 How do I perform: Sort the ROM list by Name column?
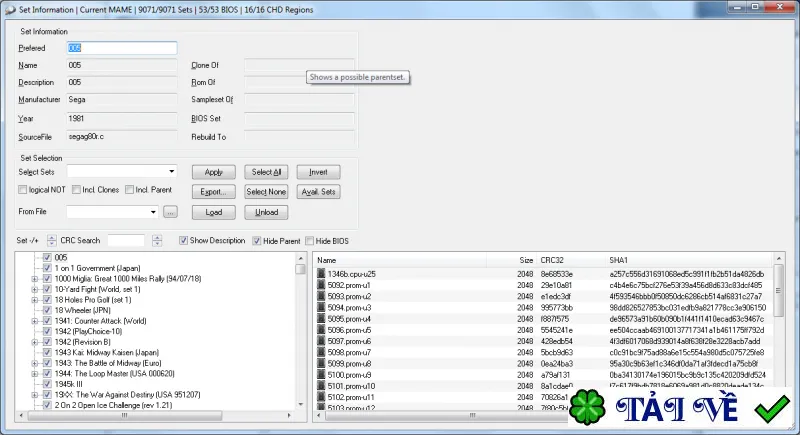(x=400, y=260)
